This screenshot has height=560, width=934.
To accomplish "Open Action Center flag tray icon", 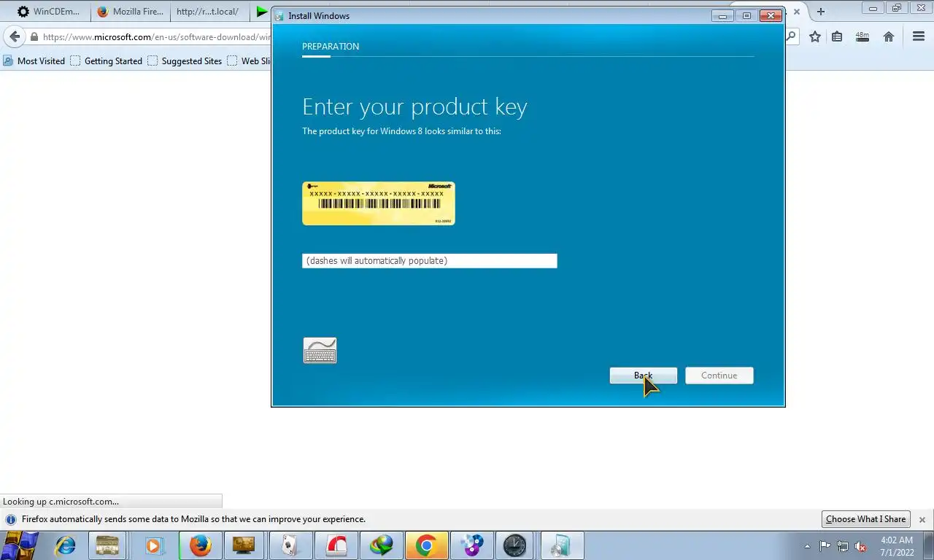I will tap(825, 546).
